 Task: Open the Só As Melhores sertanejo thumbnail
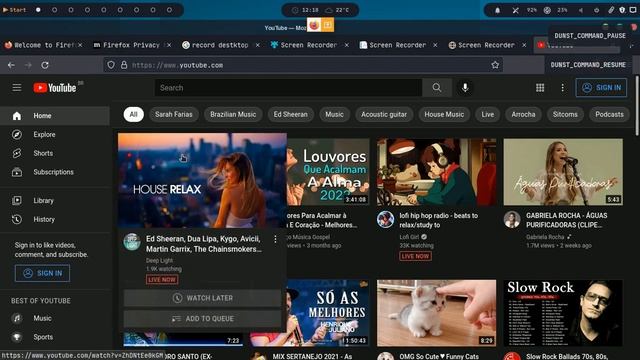(x=328, y=313)
